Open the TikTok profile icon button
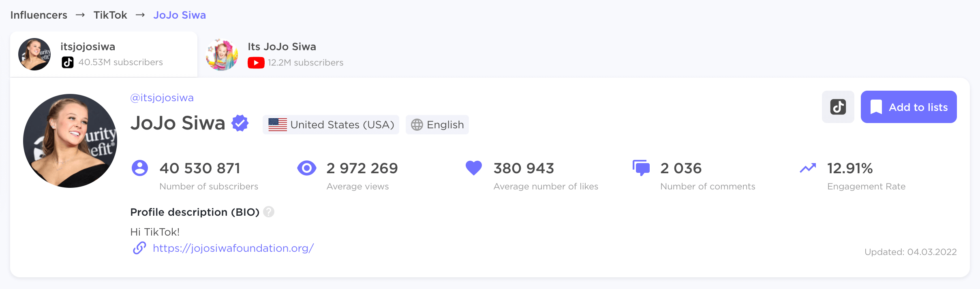Viewport: 980px width, 289px height. 838,107
